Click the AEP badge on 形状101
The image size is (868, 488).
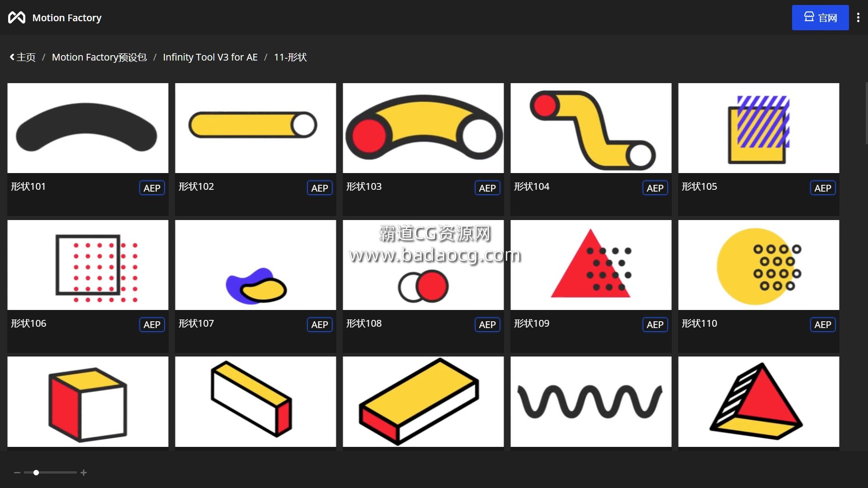pyautogui.click(x=152, y=188)
